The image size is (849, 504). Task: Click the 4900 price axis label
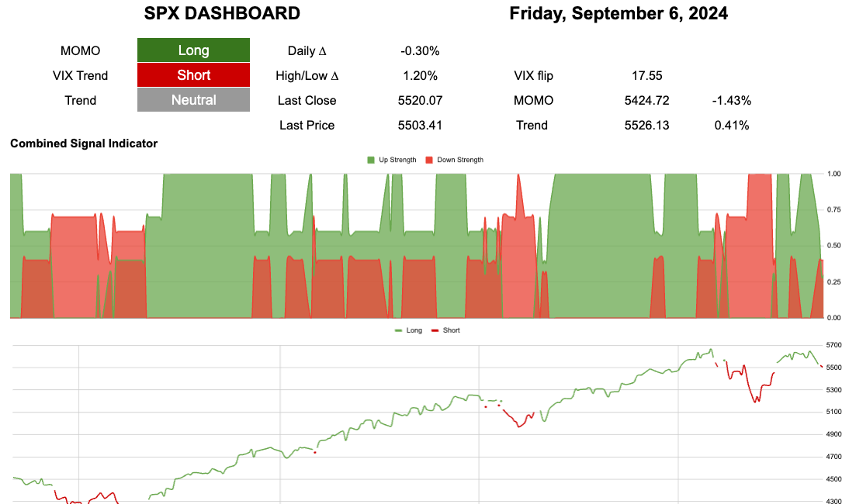(833, 434)
